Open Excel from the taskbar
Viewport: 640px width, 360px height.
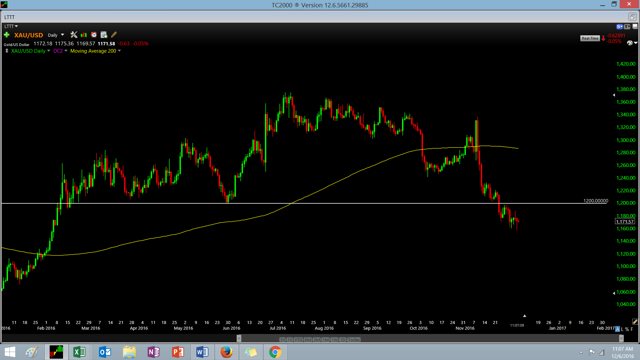pos(80,352)
